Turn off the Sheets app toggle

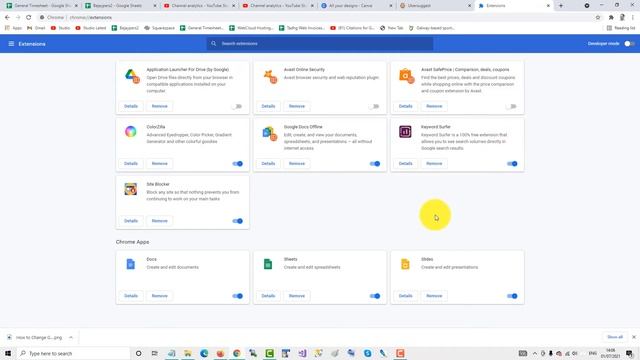click(x=375, y=296)
